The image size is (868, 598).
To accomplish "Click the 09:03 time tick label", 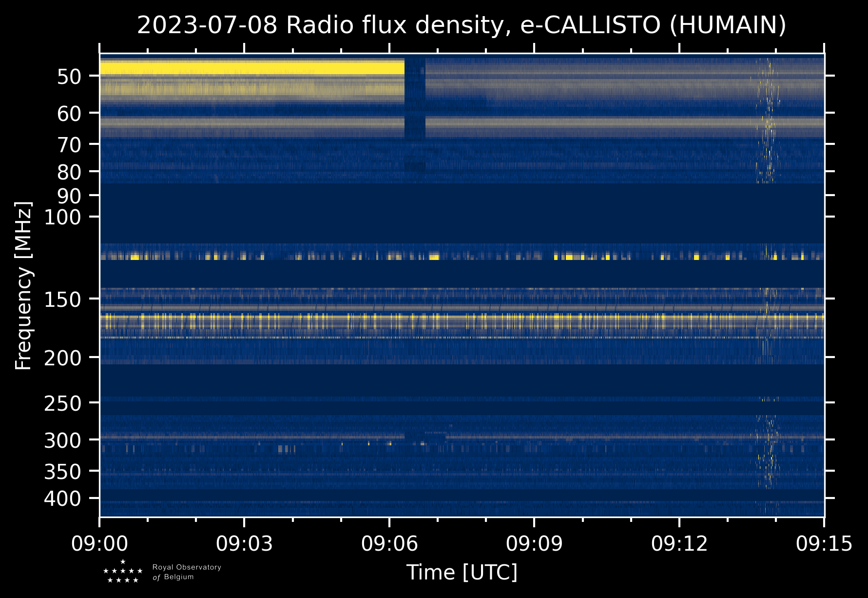I will coord(244,543).
